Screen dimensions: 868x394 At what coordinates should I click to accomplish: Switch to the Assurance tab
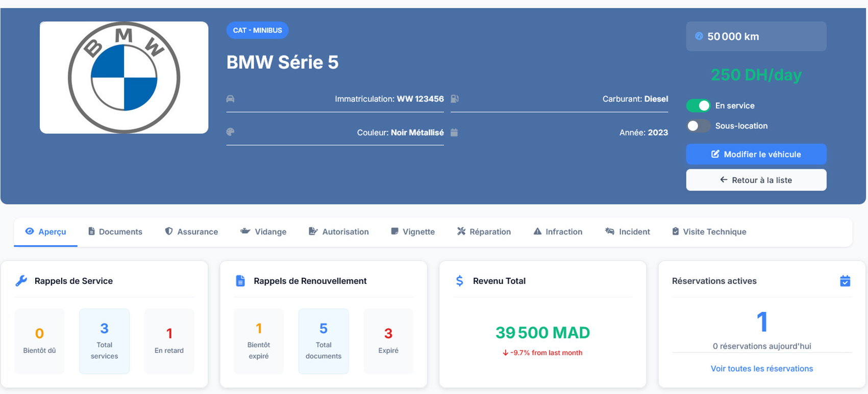(191, 232)
